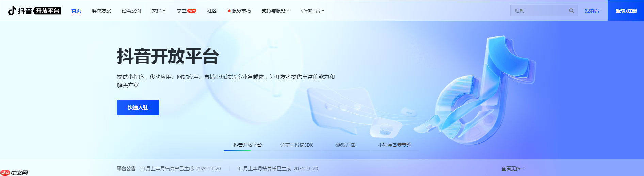Select the 小程序备案专题 banner tab
This screenshot has height=176, width=644.
(395, 145)
